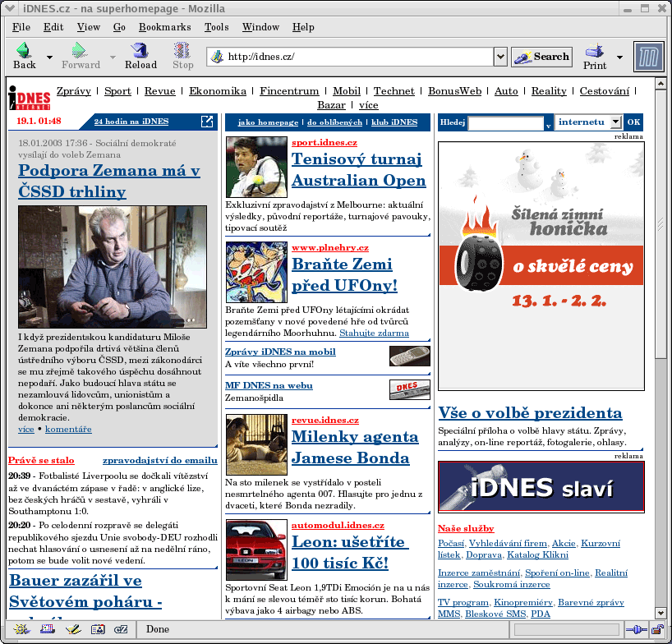Open Mail & Newsgroups from status bar
Image resolution: width=672 pixels, height=644 pixels.
tap(47, 629)
